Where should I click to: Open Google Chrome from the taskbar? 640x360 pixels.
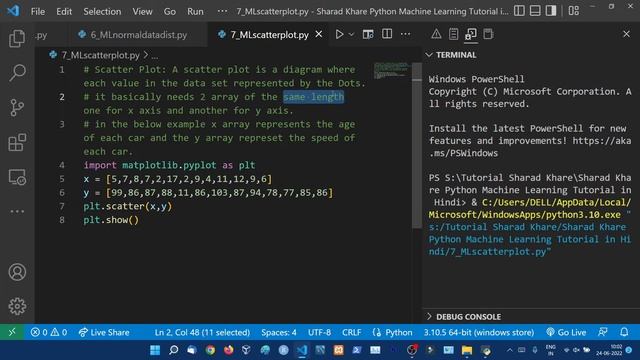click(210, 350)
